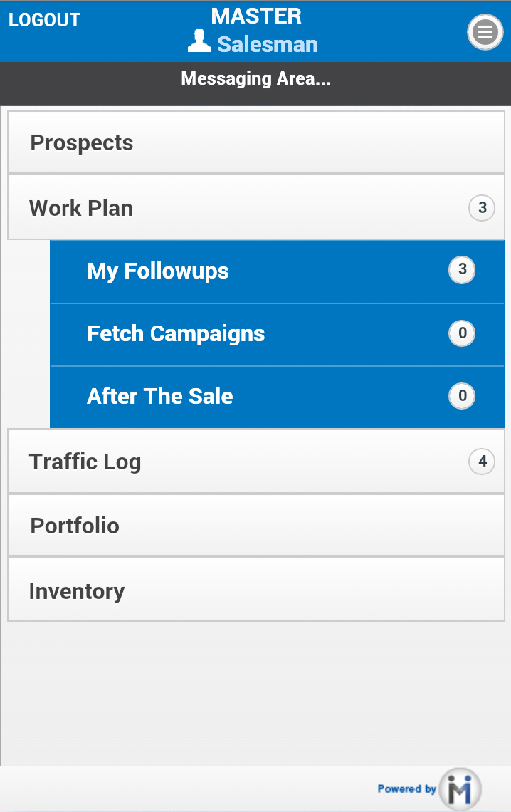Click the Traffic Log count badge 4
The width and height of the screenshot is (511, 812).
482,462
